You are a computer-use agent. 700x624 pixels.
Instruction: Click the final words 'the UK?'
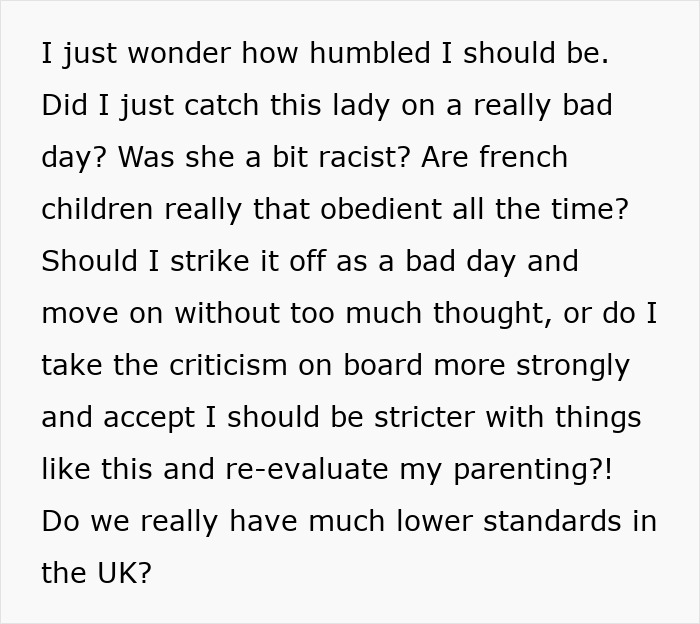point(96,573)
